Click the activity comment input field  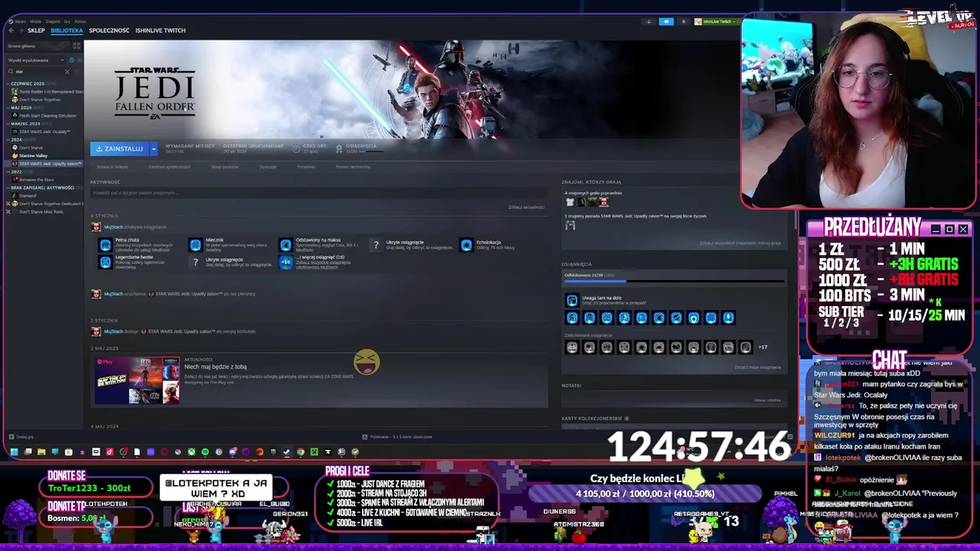click(318, 193)
